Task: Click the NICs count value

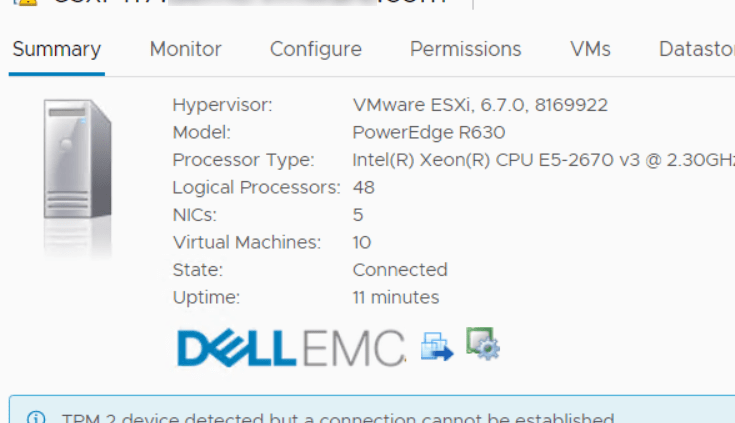Action: pyautogui.click(x=358, y=215)
